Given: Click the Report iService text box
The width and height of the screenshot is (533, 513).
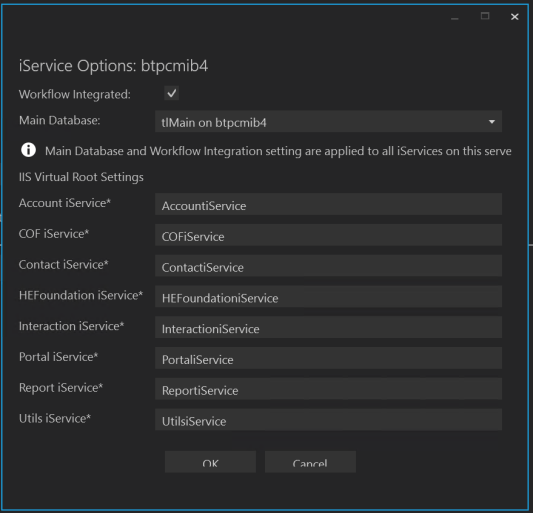Looking at the screenshot, I should pyautogui.click(x=328, y=389).
